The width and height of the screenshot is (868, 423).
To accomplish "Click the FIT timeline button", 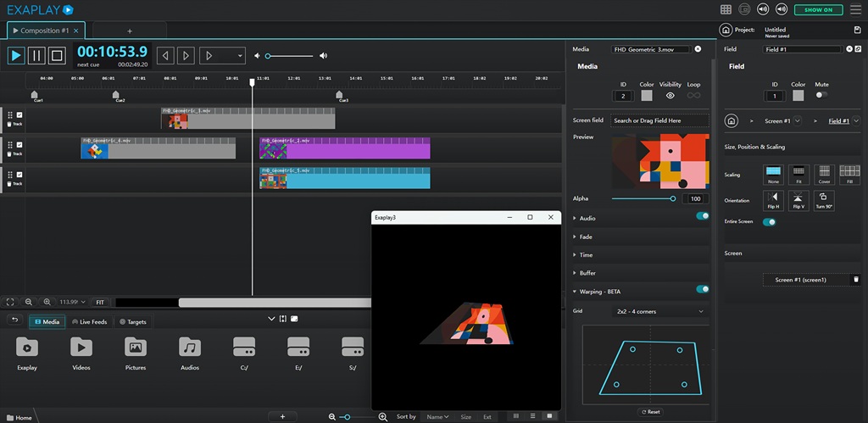I will [x=99, y=302].
